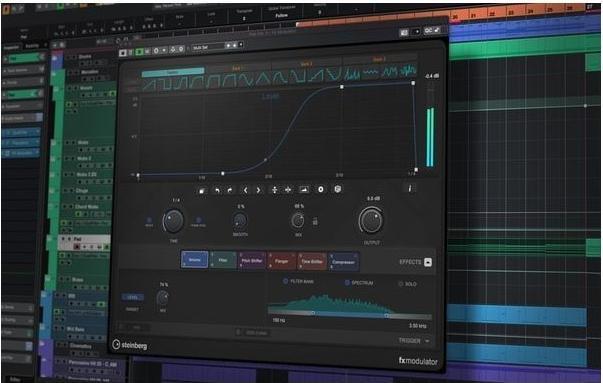
Task: Click the circle icon in curve toolbar
Action: 321,190
